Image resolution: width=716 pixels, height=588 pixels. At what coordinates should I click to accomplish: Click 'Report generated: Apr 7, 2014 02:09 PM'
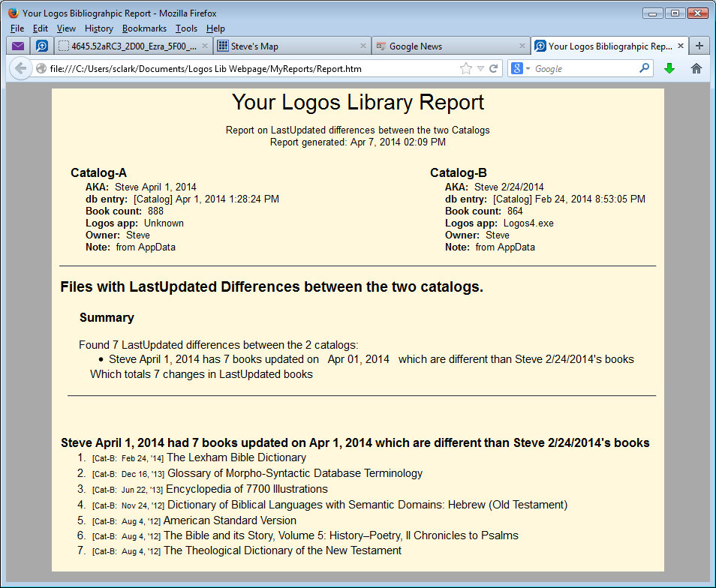[x=358, y=142]
